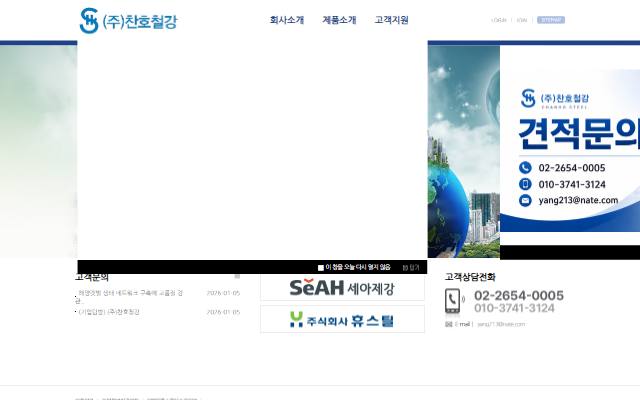This screenshot has width=640, height=400.
Task: Open the 회사소개 menu
Action: pyautogui.click(x=287, y=20)
